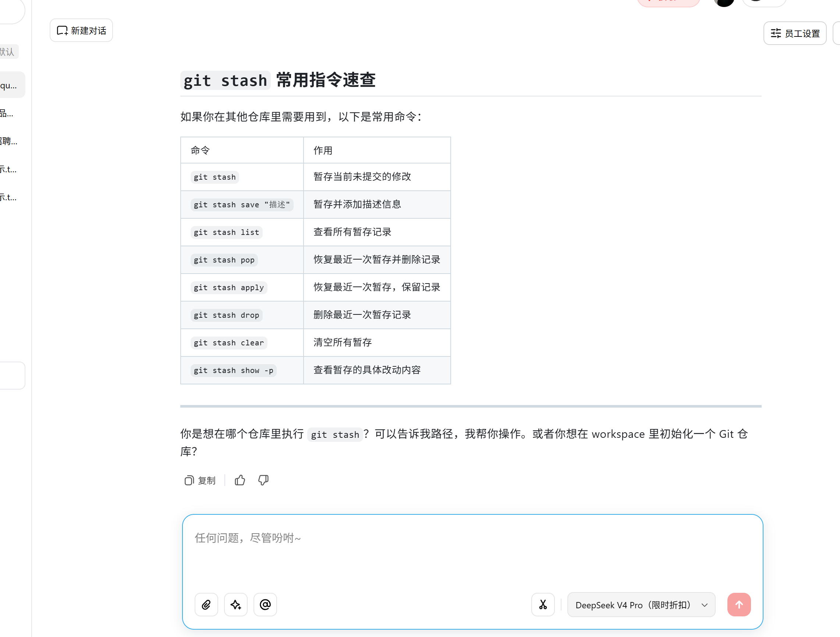Click the thumbs up icon
Screen dimensions: 840x637
pyautogui.click(x=240, y=481)
